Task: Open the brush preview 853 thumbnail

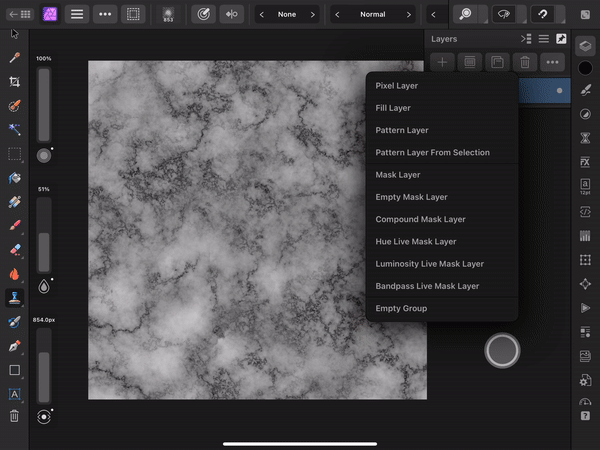Action: point(168,15)
